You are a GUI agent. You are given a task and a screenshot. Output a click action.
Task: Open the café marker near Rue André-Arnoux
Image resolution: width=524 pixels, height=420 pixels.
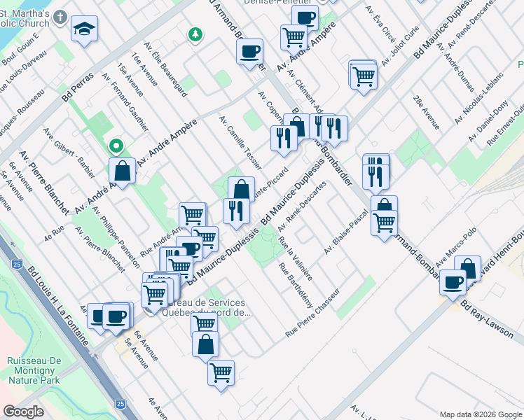(x=191, y=248)
